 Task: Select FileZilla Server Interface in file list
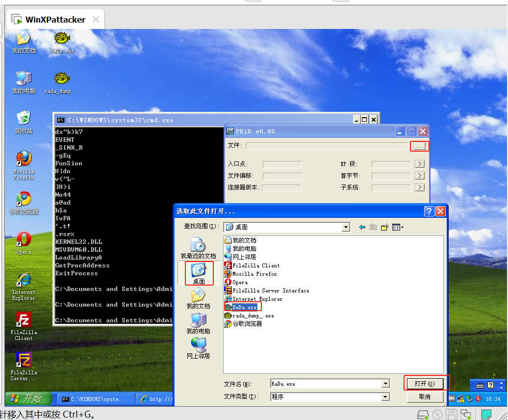(267, 290)
